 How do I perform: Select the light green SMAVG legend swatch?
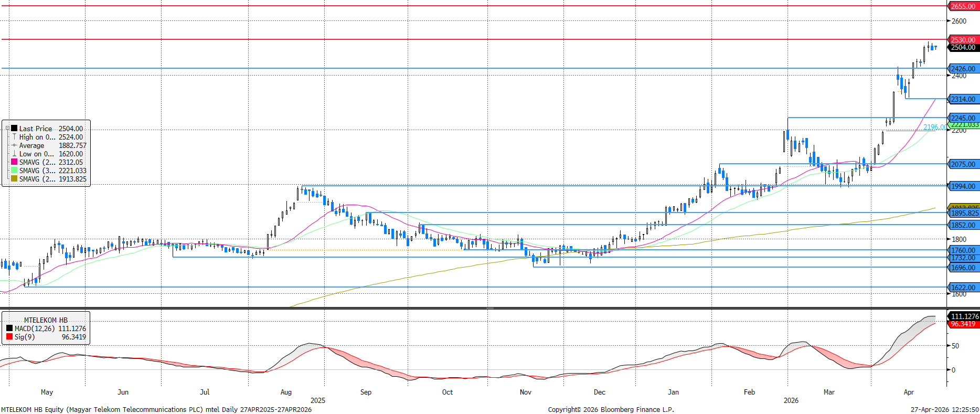[14, 171]
